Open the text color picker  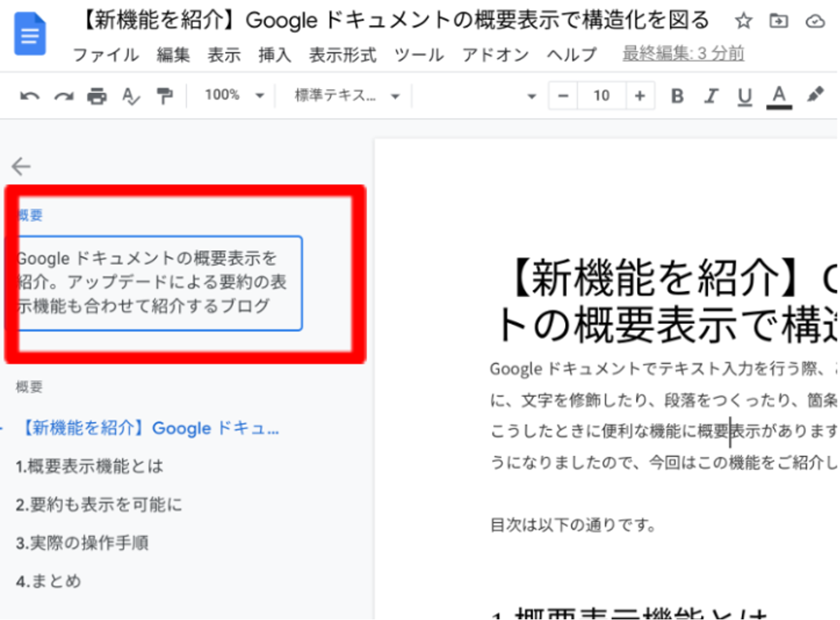[779, 97]
